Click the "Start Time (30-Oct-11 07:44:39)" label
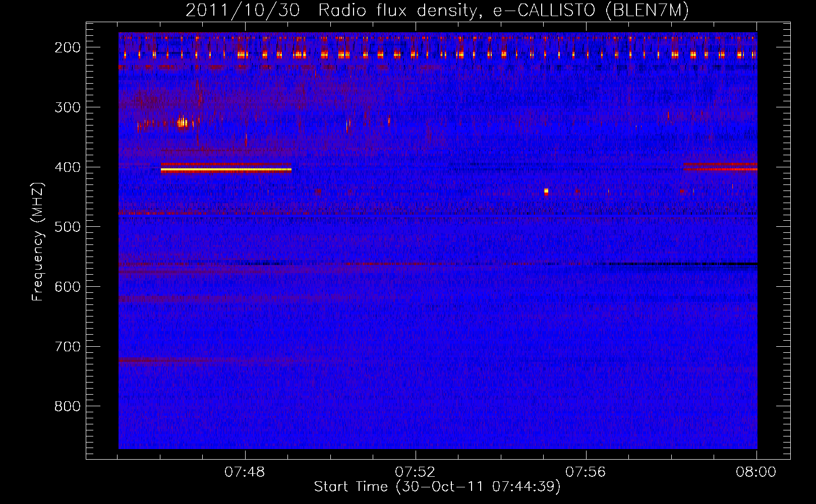816x504 pixels. coord(437,487)
